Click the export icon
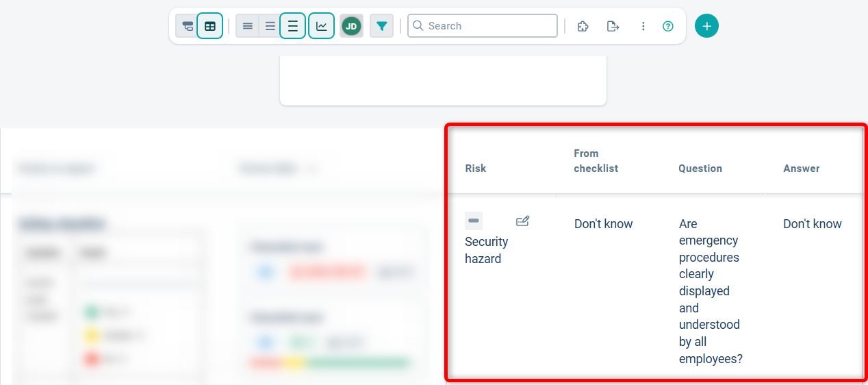The image size is (868, 385). coord(613,26)
